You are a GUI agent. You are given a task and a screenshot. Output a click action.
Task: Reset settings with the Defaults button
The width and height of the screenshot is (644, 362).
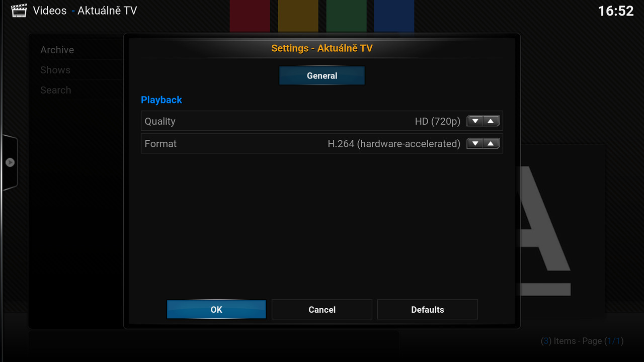pyautogui.click(x=427, y=310)
